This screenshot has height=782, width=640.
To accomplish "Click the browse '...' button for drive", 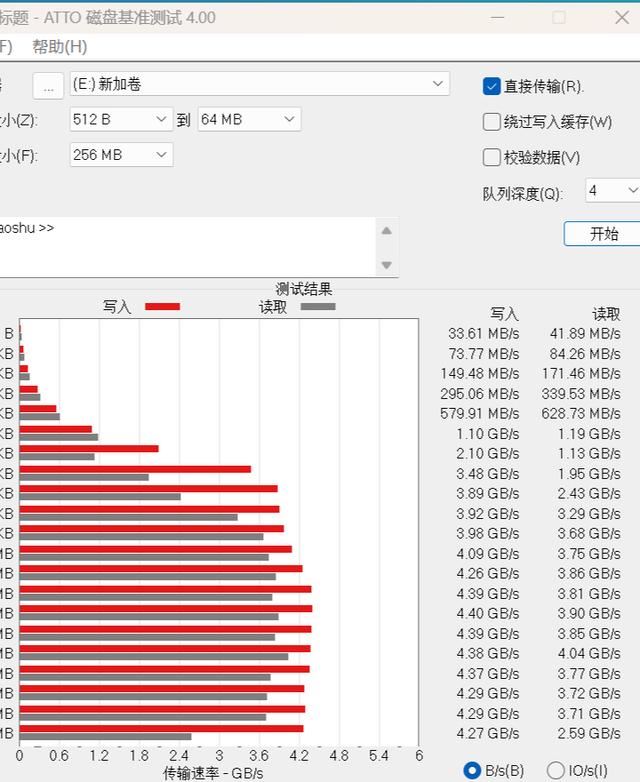I will pos(48,85).
